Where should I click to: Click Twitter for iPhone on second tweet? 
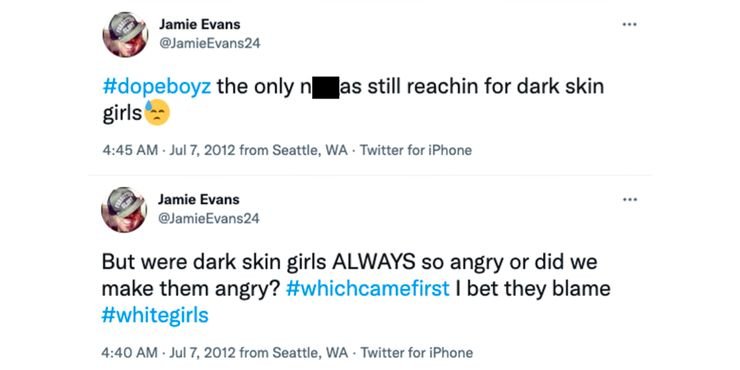click(416, 352)
